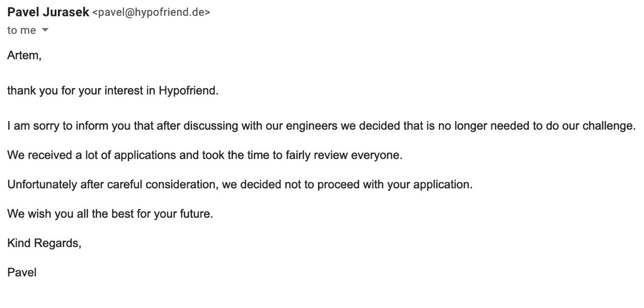Click the "Pavel" signature at the bottom

(22, 272)
